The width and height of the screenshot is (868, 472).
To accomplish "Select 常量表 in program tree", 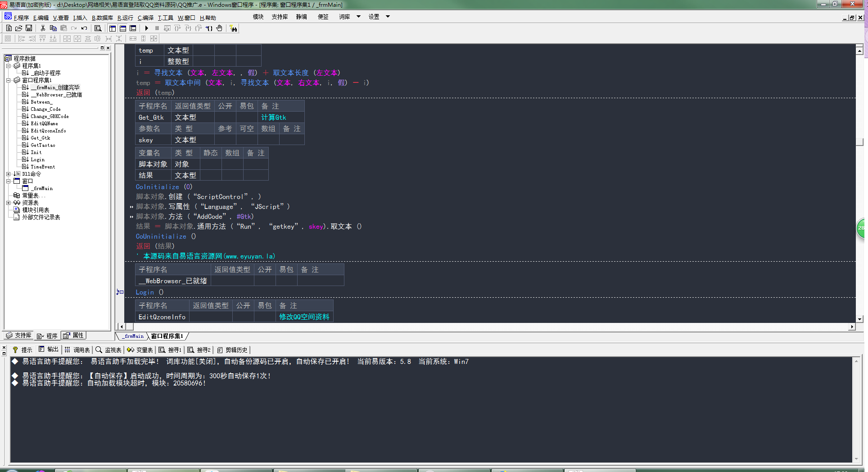I will pyautogui.click(x=33, y=195).
